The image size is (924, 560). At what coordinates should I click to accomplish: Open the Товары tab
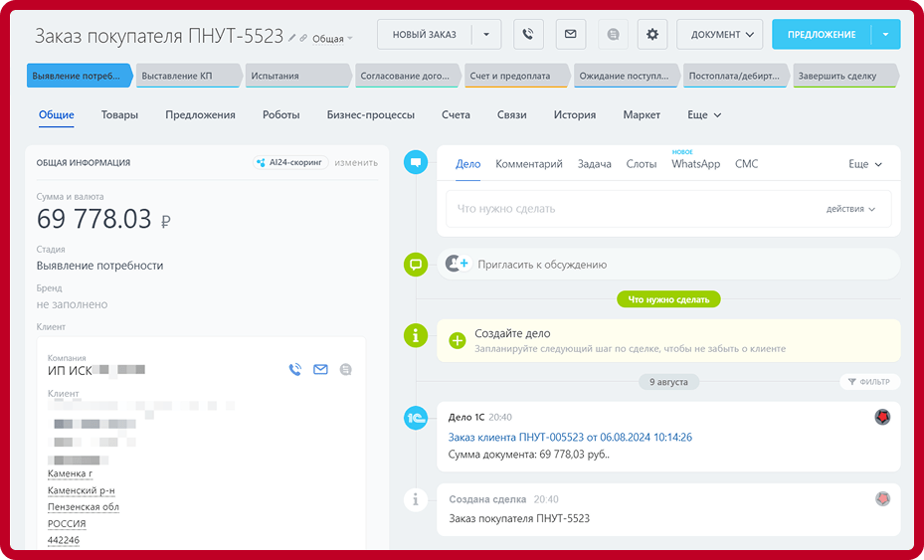119,115
